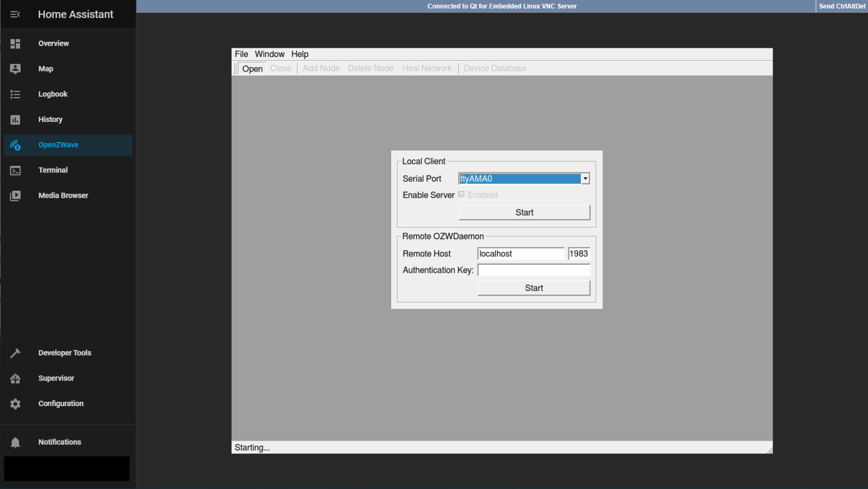Open the File menu
This screenshot has height=489, width=868.
pos(241,54)
